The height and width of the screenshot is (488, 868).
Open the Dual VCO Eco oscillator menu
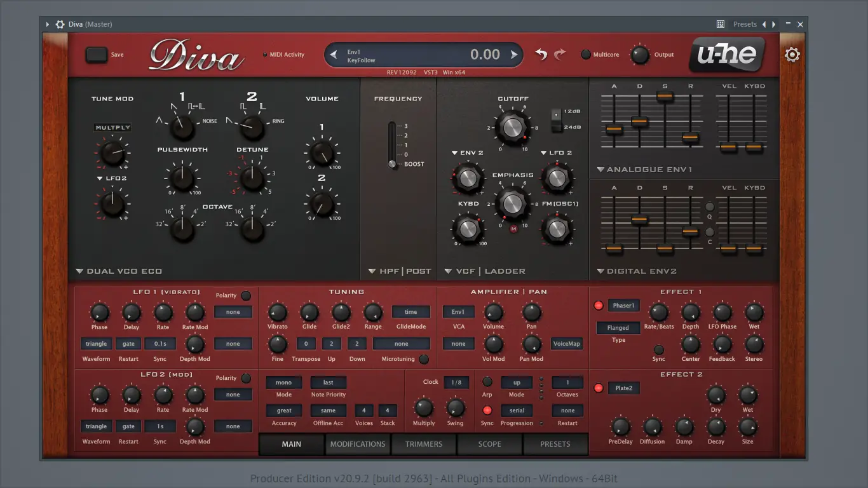pos(119,271)
